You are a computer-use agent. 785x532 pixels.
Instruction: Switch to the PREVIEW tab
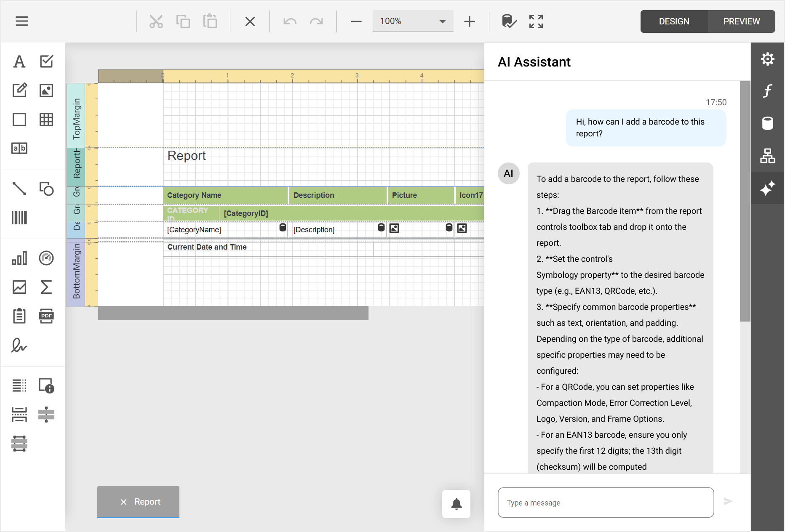[741, 21]
